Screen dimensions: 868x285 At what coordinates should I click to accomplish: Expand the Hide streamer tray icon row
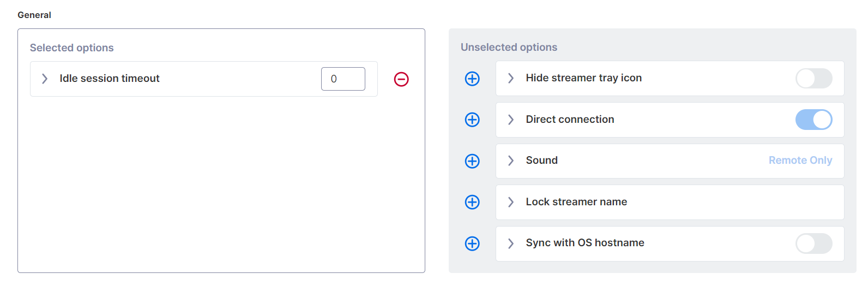(511, 78)
